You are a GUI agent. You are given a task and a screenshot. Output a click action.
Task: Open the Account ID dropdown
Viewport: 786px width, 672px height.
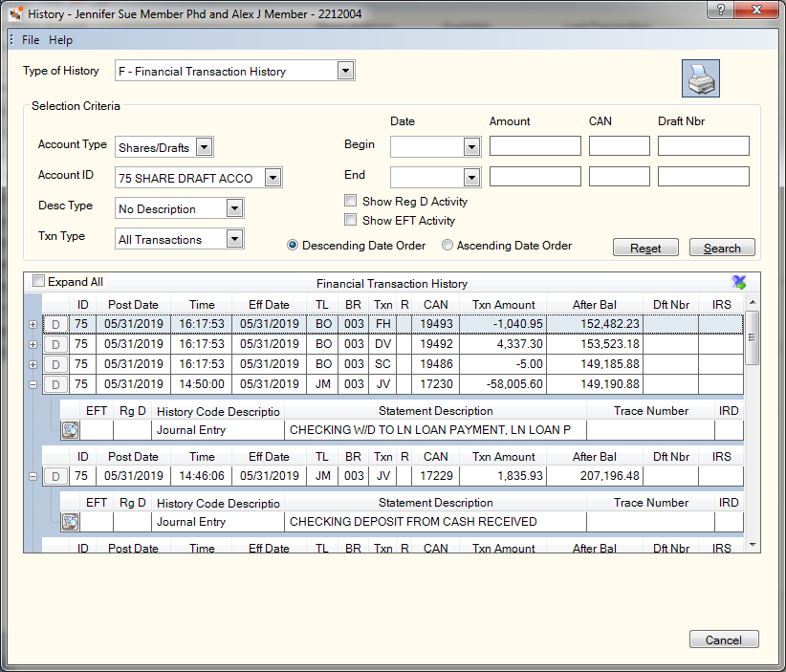273,178
